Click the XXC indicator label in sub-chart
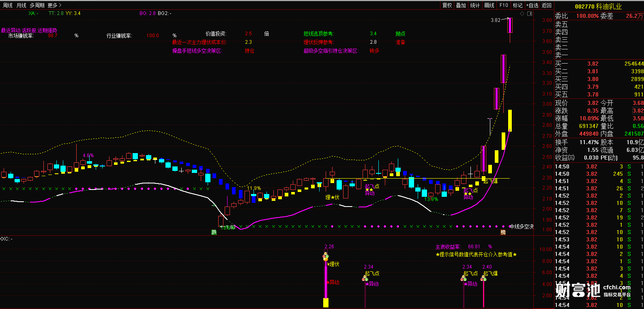The width and height of the screenshot is (644, 309). click(6, 239)
